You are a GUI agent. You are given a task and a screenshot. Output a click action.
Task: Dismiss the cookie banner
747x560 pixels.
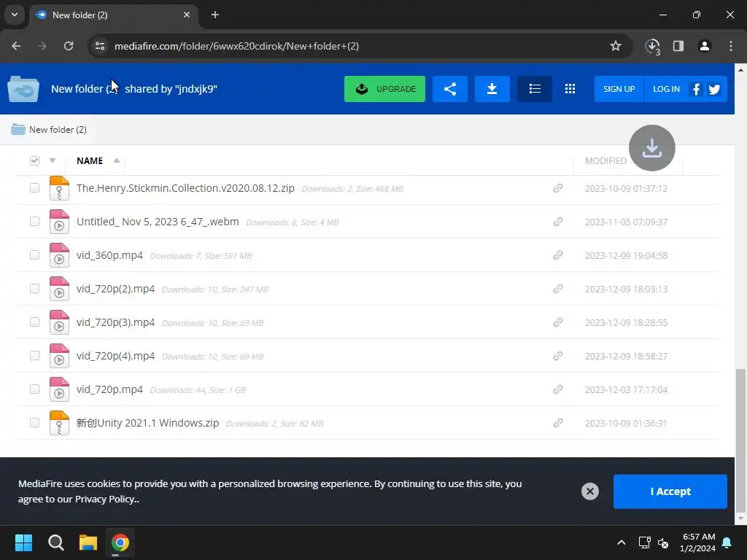click(589, 491)
